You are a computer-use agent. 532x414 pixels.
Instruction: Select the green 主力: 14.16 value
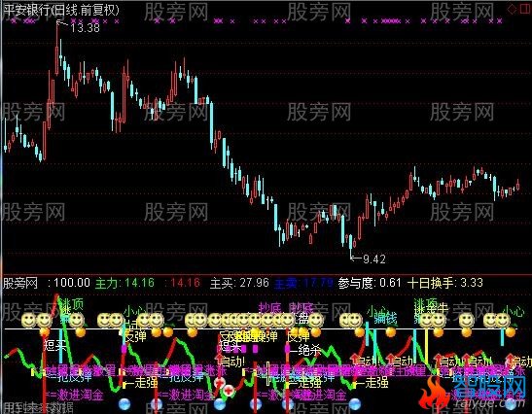point(124,283)
